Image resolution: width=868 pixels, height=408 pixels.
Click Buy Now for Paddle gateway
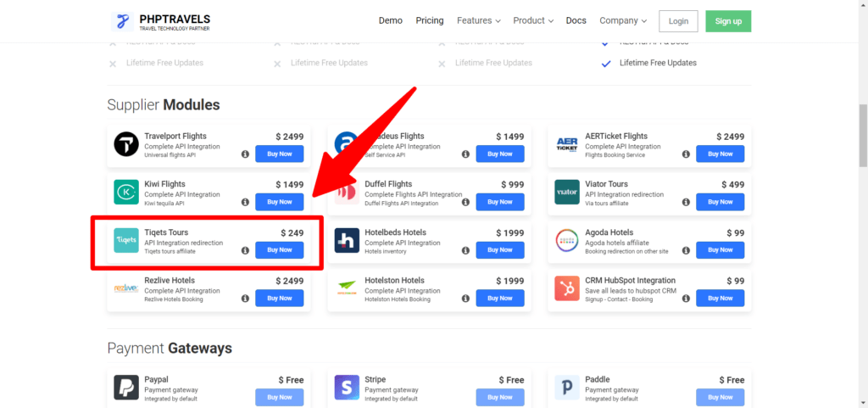721,397
